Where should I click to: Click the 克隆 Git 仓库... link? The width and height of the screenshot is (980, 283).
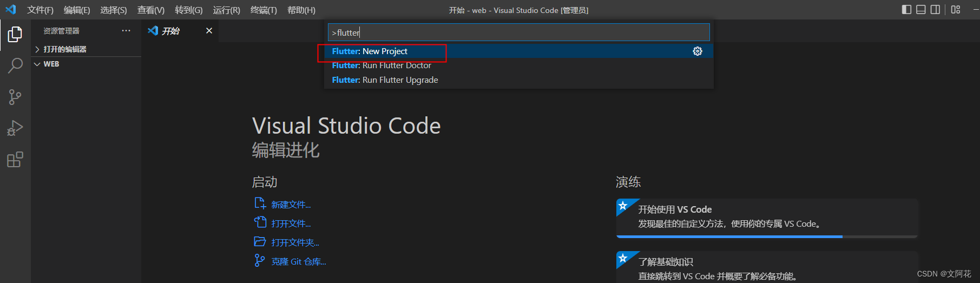(299, 261)
